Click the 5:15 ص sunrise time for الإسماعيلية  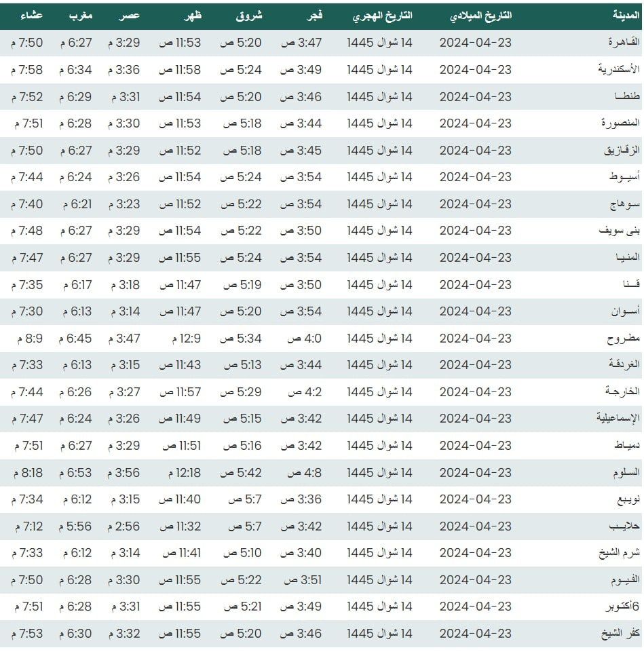(x=242, y=419)
